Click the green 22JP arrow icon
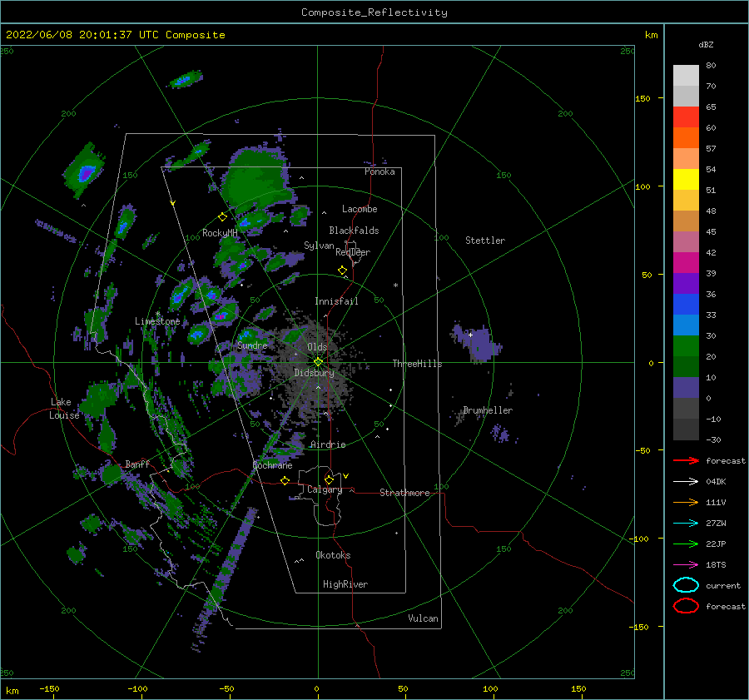This screenshot has width=749, height=700. (x=686, y=544)
